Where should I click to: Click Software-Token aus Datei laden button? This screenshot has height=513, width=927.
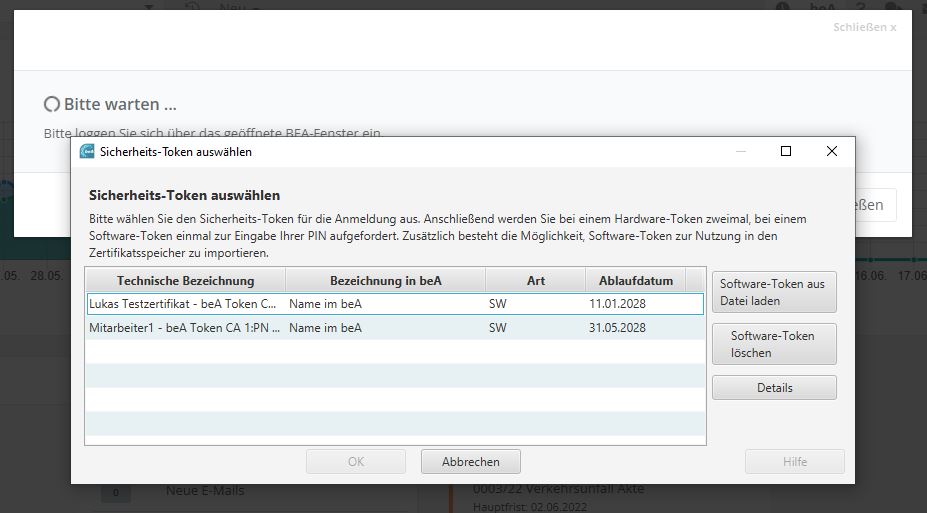coord(773,291)
